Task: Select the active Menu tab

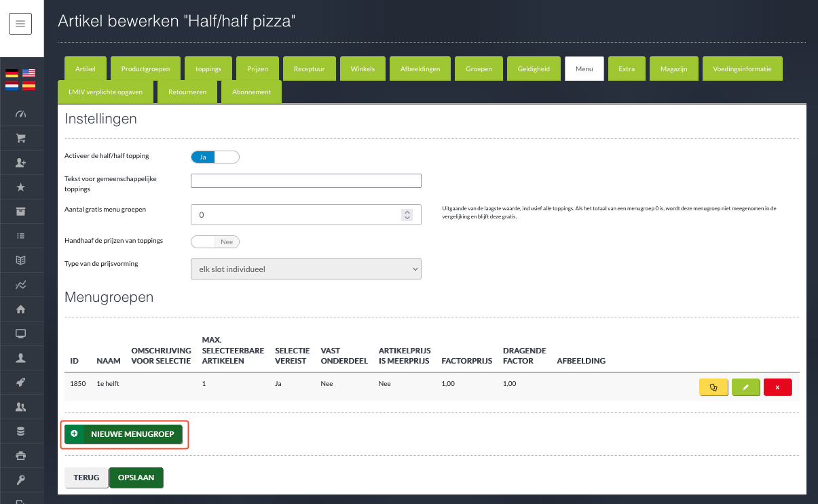Action: coord(584,69)
